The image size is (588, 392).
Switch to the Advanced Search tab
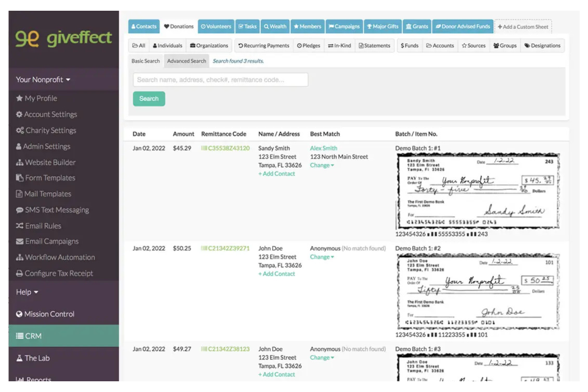(x=186, y=61)
